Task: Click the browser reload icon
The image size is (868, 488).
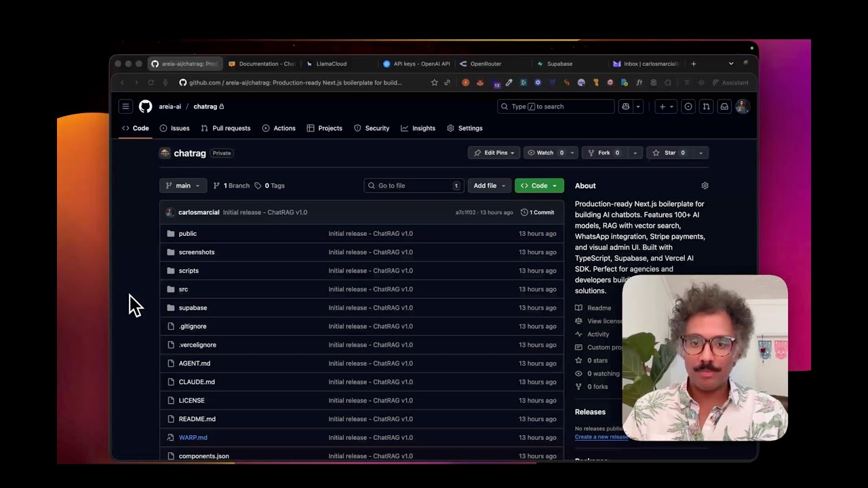Action: tap(151, 83)
